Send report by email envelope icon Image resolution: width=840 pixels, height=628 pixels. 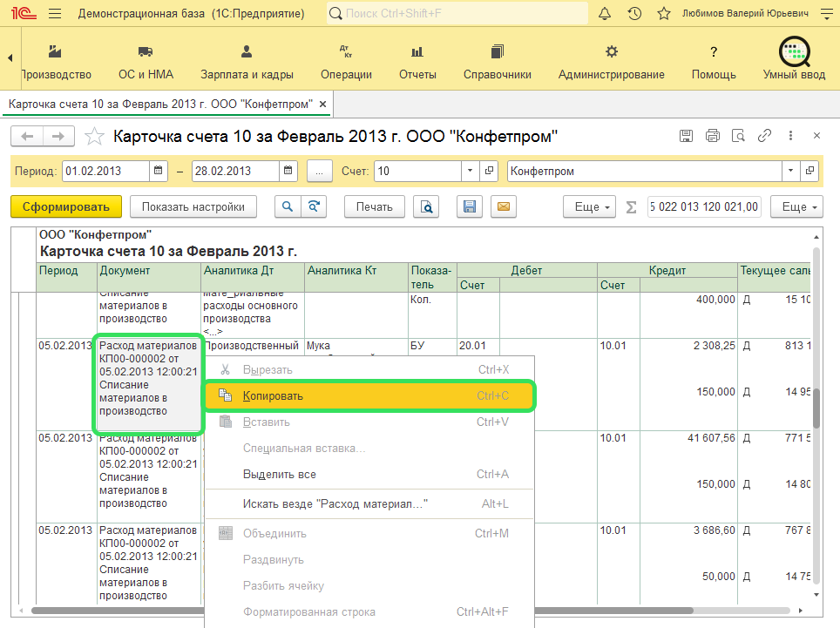[x=503, y=206]
